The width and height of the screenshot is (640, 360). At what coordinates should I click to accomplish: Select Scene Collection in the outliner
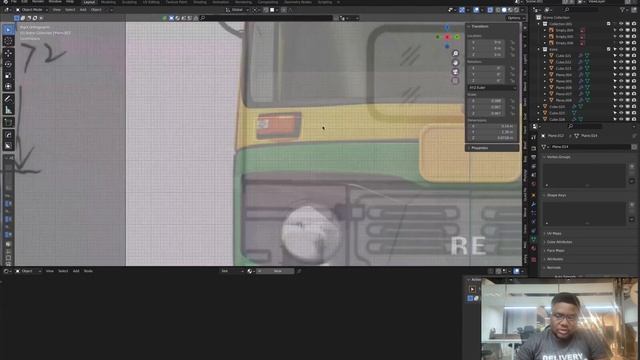click(x=556, y=18)
